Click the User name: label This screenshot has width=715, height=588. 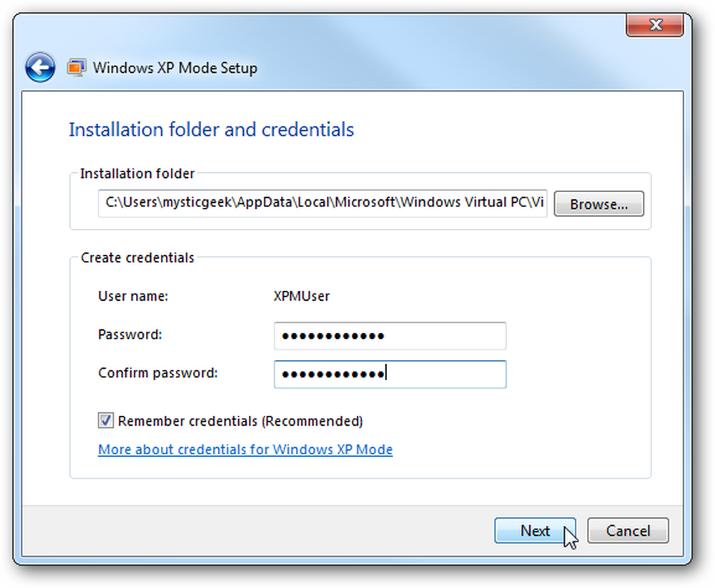click(x=133, y=297)
